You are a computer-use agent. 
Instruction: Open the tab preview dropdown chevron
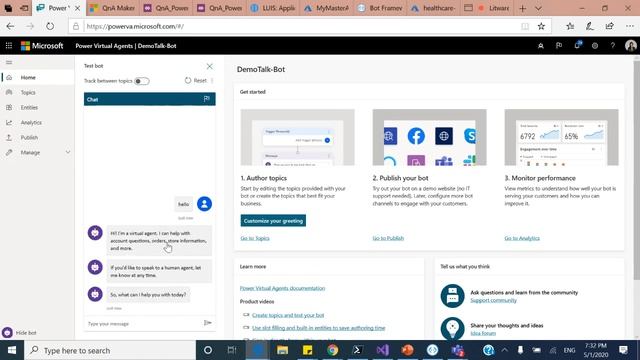[x=538, y=8]
